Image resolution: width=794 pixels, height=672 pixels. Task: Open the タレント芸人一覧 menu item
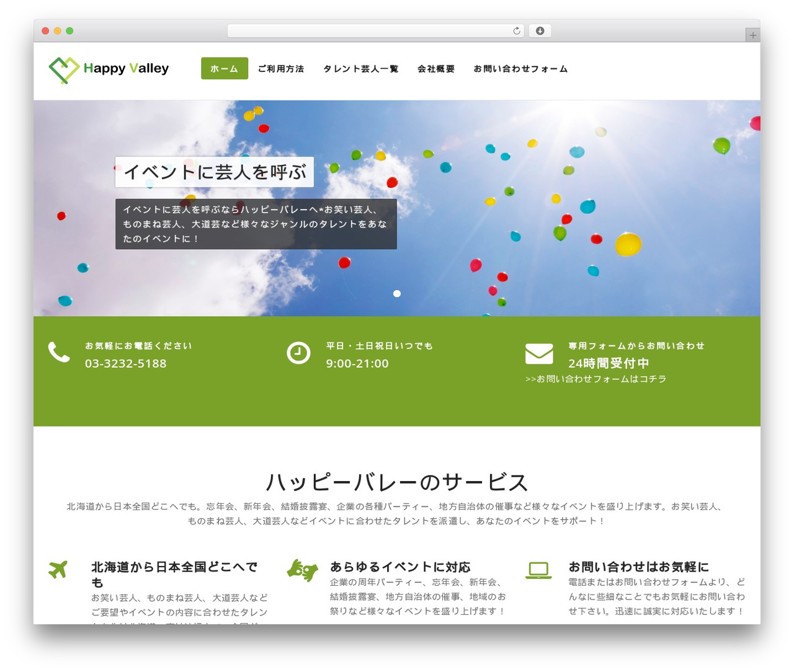tap(361, 69)
